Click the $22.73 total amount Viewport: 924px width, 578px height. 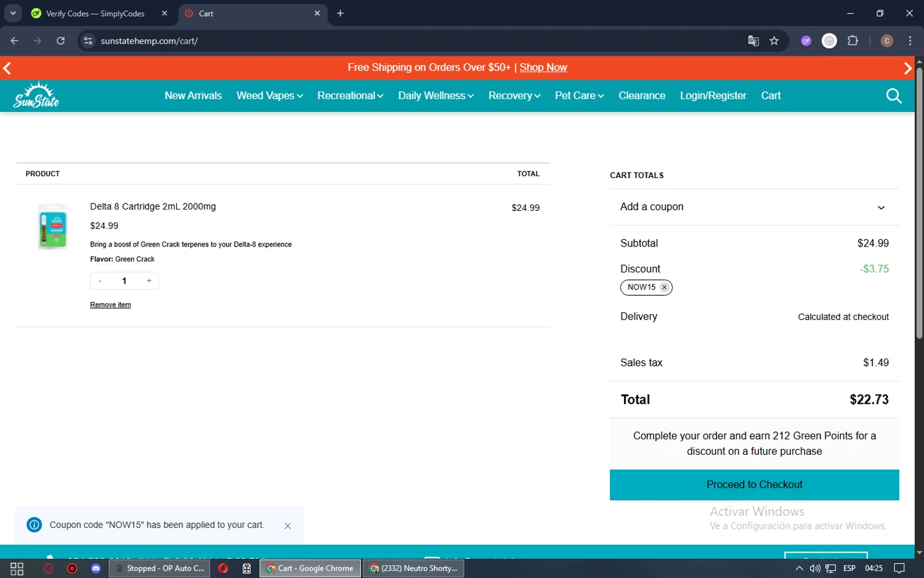(869, 399)
